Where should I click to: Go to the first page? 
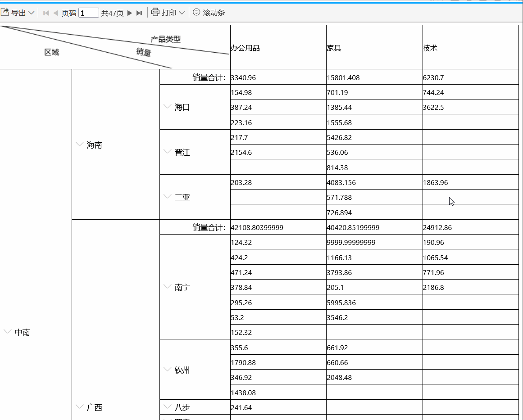46,13
